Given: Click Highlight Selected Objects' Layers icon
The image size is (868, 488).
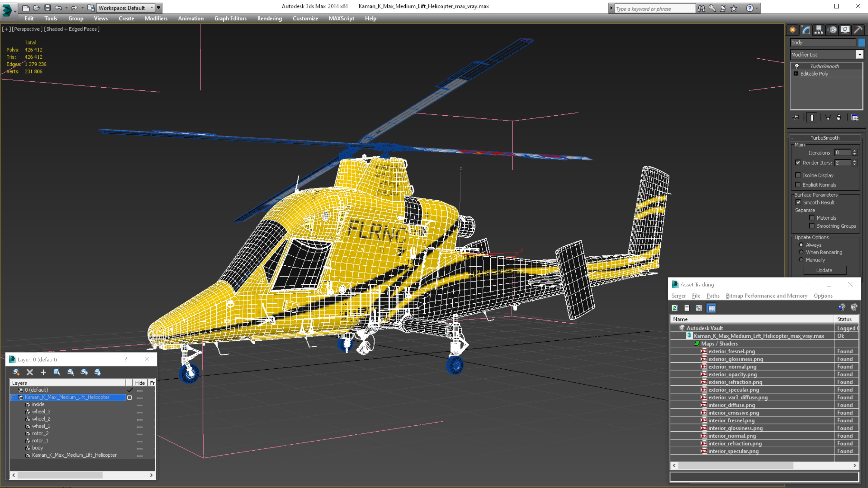Looking at the screenshot, I should 71,372.
